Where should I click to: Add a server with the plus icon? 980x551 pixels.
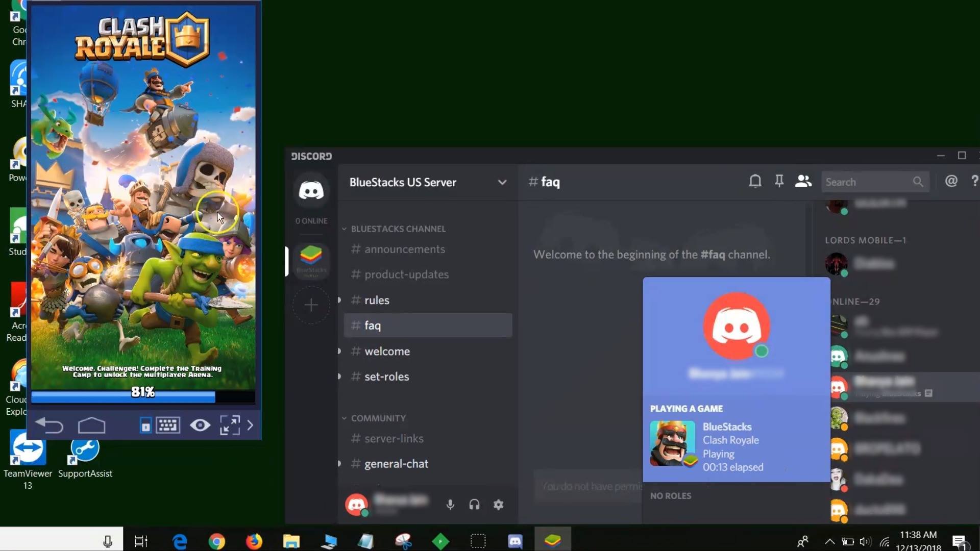point(311,305)
